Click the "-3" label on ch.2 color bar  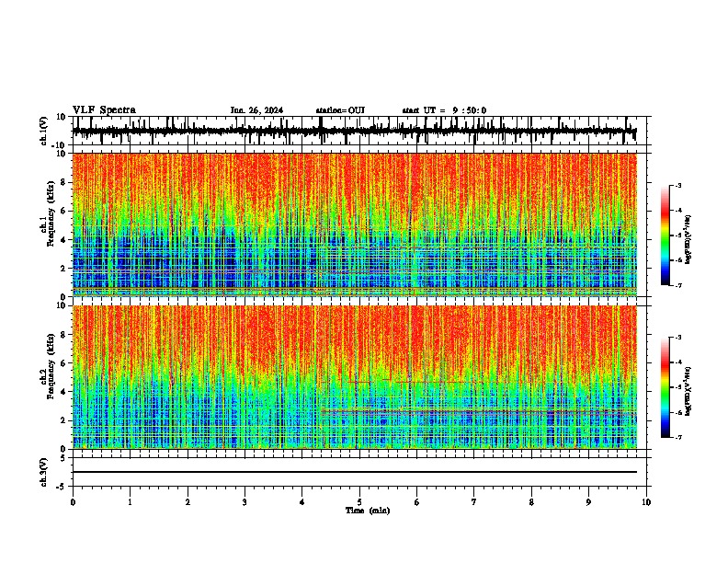coord(677,338)
